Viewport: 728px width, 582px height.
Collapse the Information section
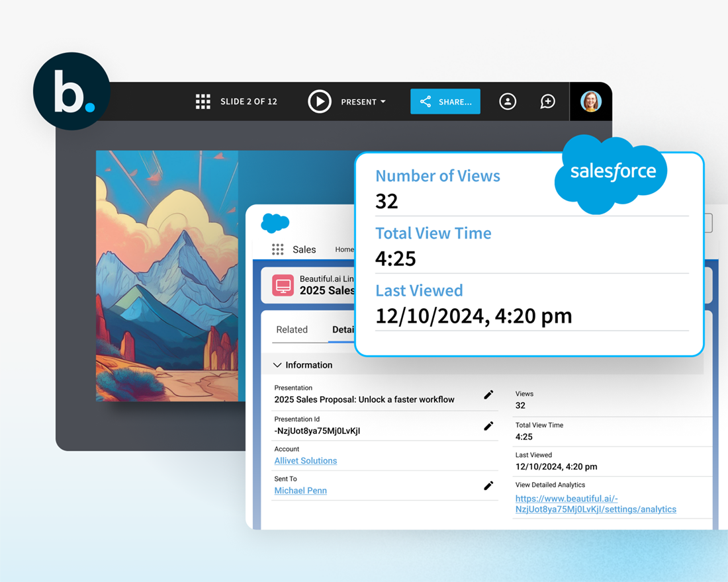pos(277,365)
